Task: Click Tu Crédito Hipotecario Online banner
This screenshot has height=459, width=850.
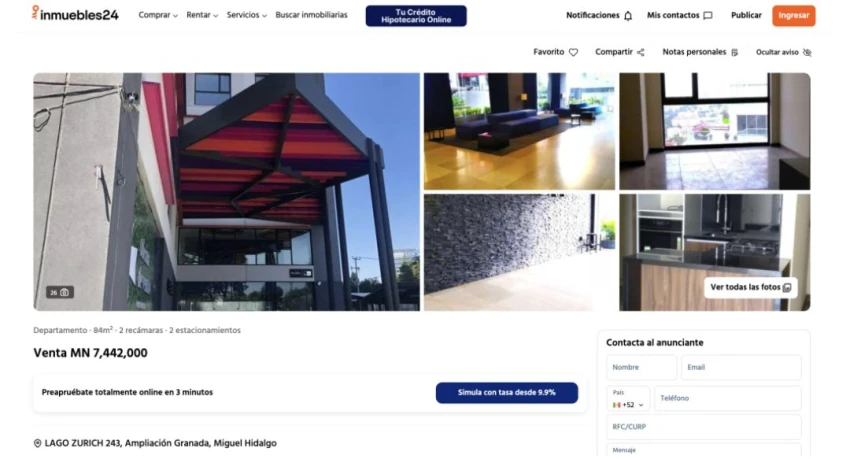Action: point(416,16)
